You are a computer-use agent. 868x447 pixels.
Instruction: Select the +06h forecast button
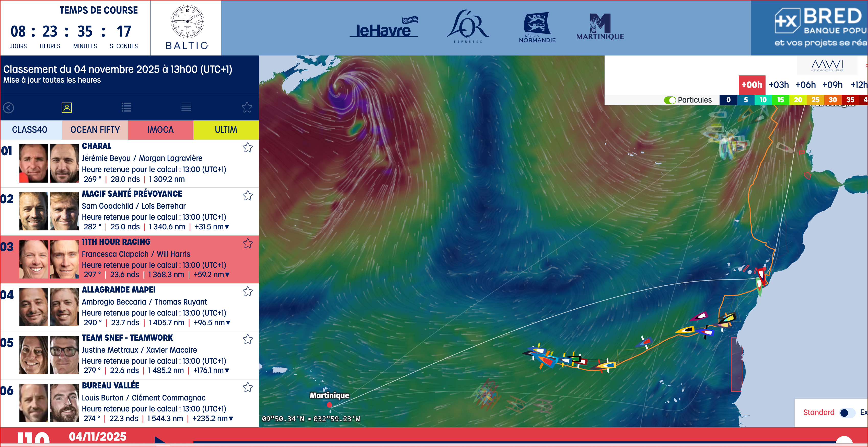point(805,85)
